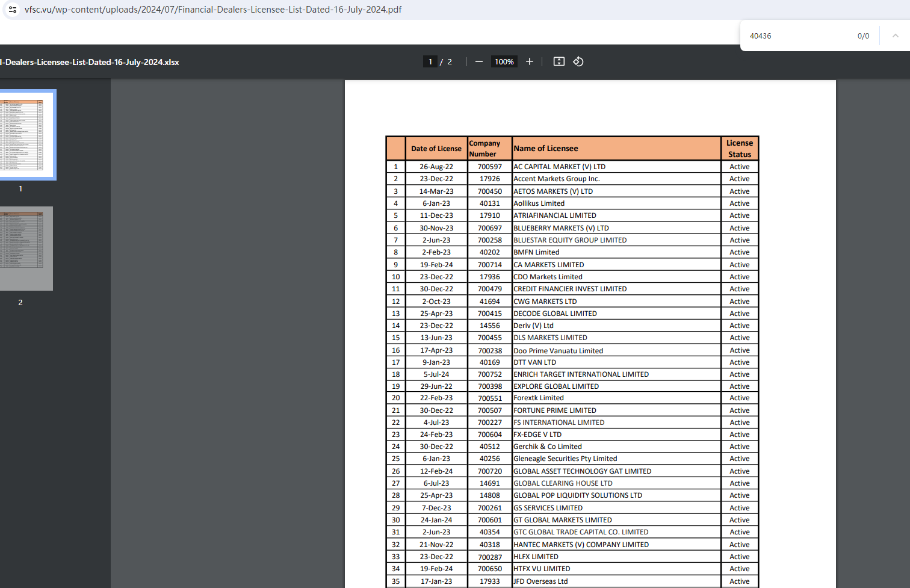Click the 'Gerchik & Co Limited' entry
Image resolution: width=910 pixels, height=588 pixels.
pyautogui.click(x=547, y=447)
